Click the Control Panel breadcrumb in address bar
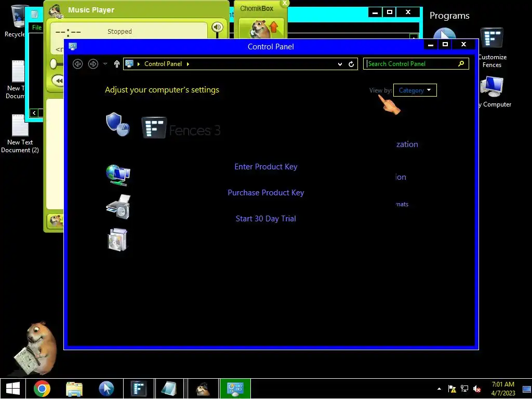The height and width of the screenshot is (399, 532). coord(163,64)
